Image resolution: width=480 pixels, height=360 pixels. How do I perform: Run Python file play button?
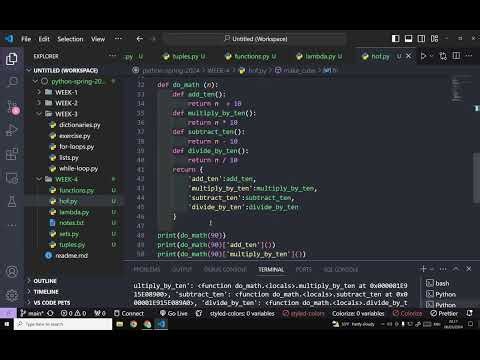(x=423, y=56)
